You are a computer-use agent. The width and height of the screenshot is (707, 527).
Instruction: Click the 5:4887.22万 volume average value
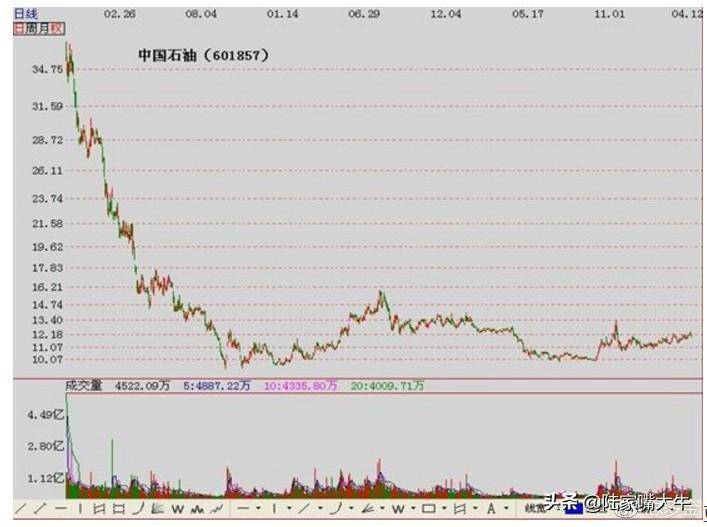(x=217, y=386)
